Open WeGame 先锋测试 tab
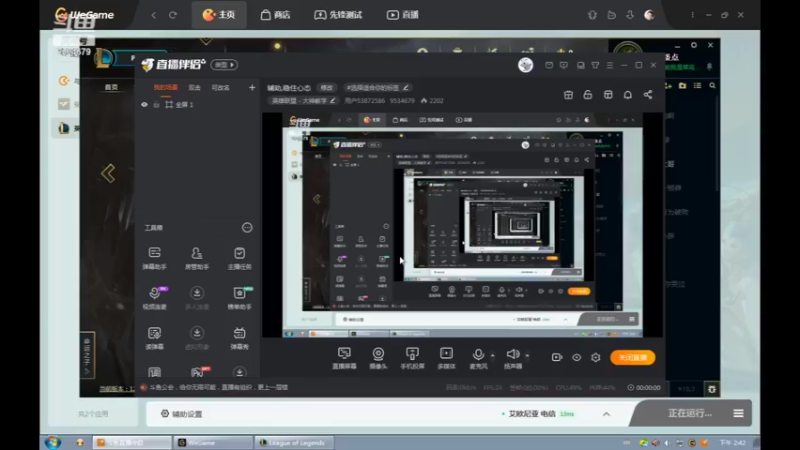The width and height of the screenshot is (800, 450). coord(338,15)
